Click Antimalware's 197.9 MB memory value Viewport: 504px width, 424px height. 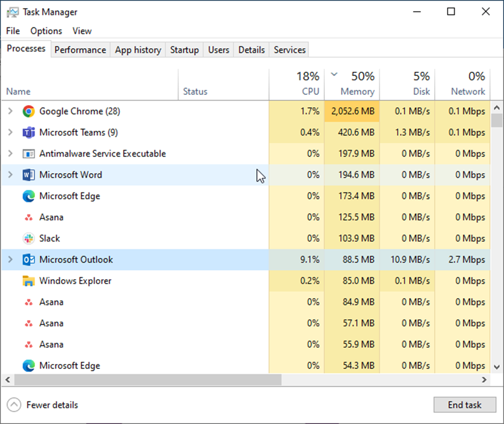coord(357,154)
